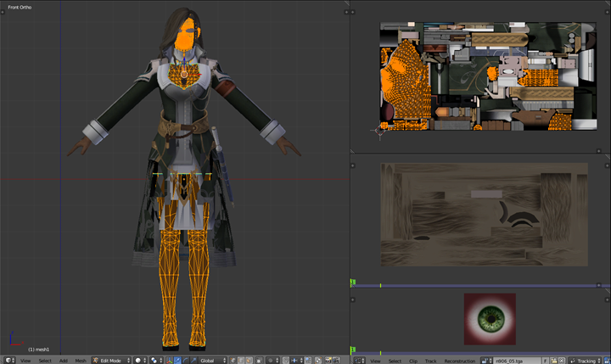Image resolution: width=611 pixels, height=364 pixels.
Task: Open the Reconstruction menu
Action: (459, 360)
